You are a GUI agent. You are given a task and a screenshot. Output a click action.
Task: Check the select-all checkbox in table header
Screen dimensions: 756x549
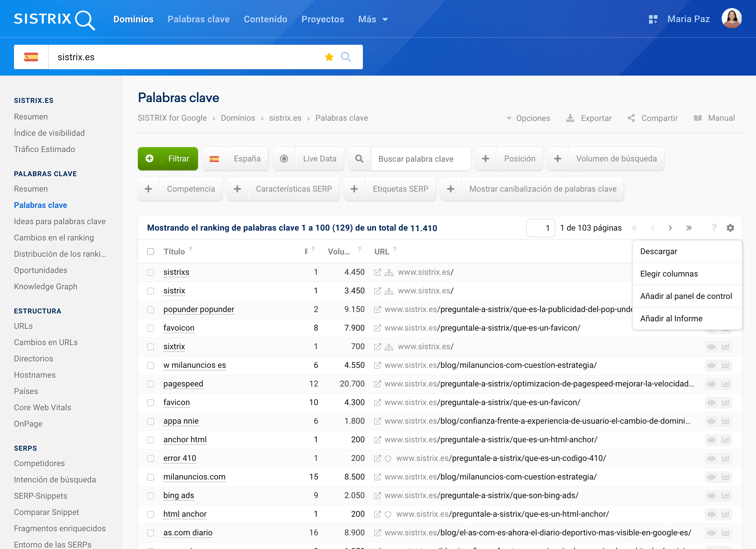pos(151,252)
